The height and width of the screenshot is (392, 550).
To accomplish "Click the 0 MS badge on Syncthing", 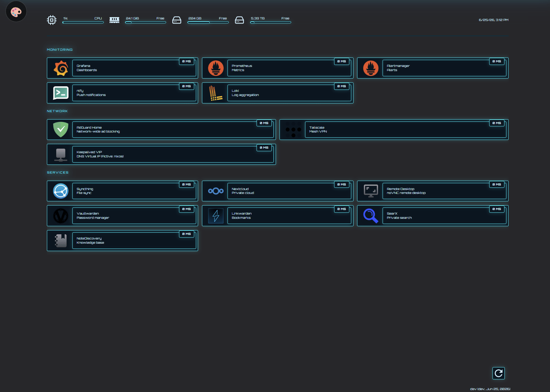I will [x=187, y=185].
